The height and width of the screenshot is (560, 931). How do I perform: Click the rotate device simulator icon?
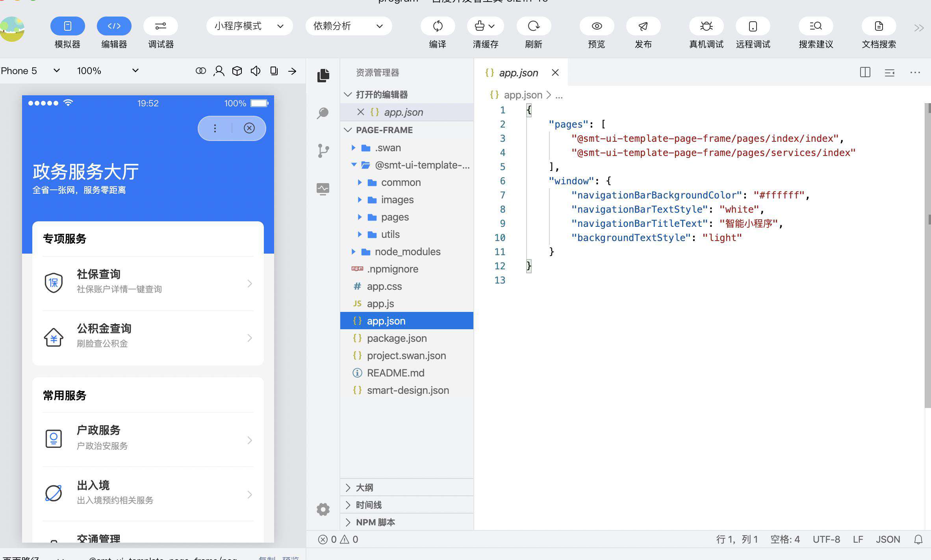274,71
